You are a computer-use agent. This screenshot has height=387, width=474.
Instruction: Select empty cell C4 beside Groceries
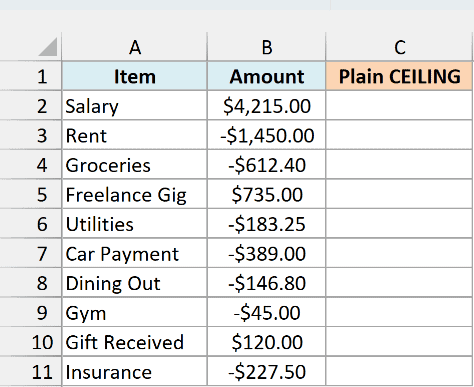point(399,165)
